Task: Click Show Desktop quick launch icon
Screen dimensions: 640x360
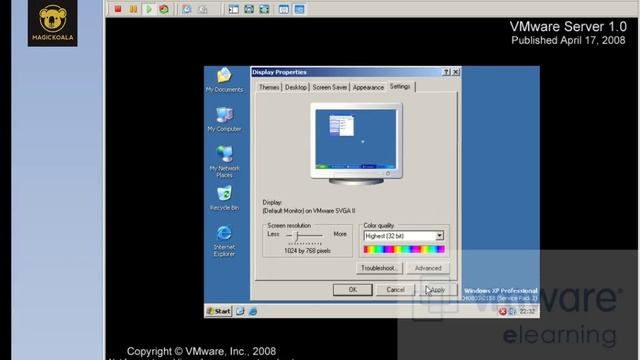Action: (240, 311)
